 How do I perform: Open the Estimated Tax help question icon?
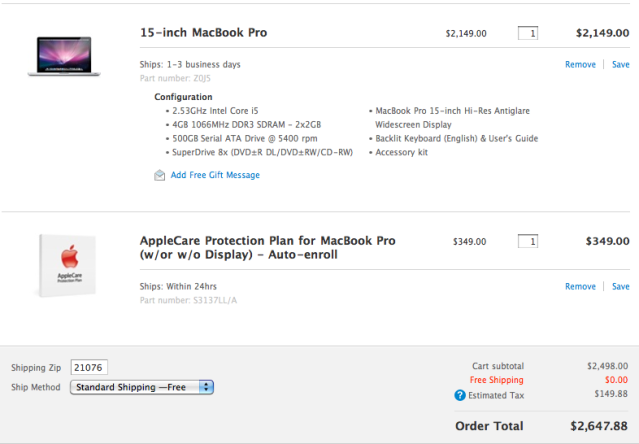460,395
